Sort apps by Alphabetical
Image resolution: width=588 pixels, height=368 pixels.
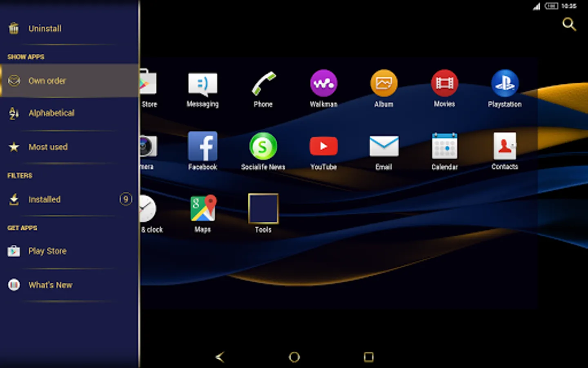point(69,113)
